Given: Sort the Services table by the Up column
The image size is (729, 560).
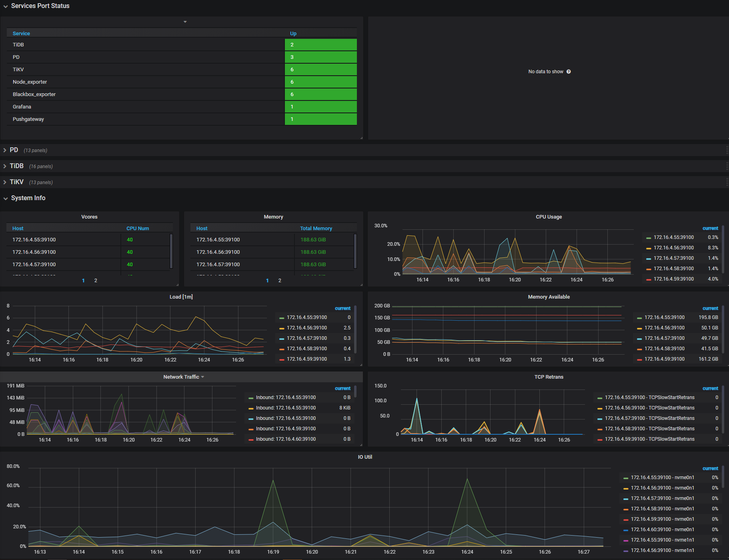Looking at the screenshot, I should coord(292,33).
